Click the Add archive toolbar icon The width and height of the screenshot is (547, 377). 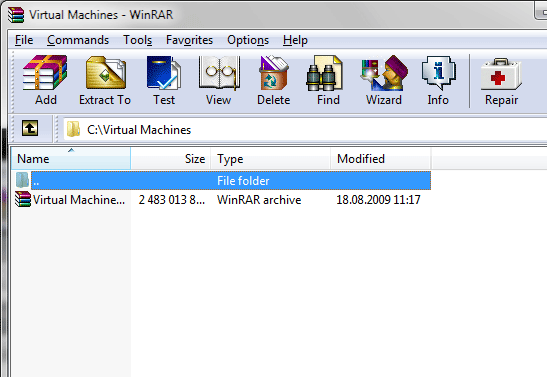45,73
